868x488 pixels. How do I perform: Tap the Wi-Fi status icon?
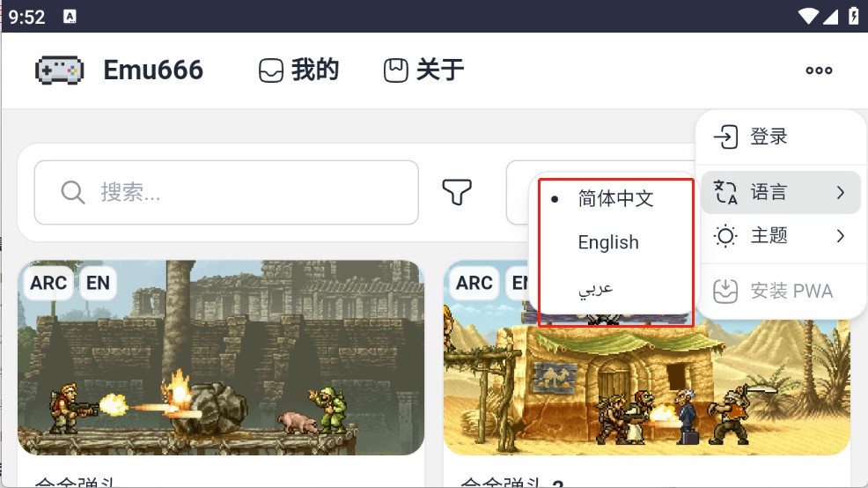[808, 17]
